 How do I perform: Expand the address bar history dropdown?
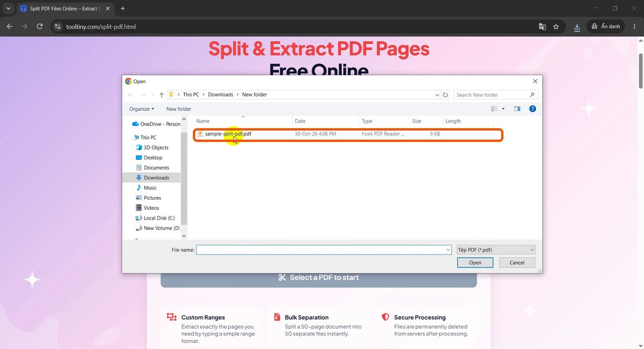[x=437, y=94]
